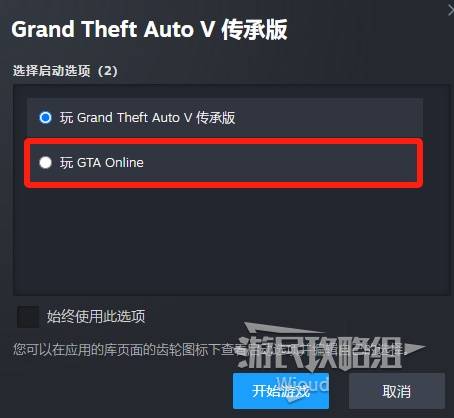Click the 传承版 text in the first option
Viewport: 454px width, 418px height.
pyautogui.click(x=216, y=118)
